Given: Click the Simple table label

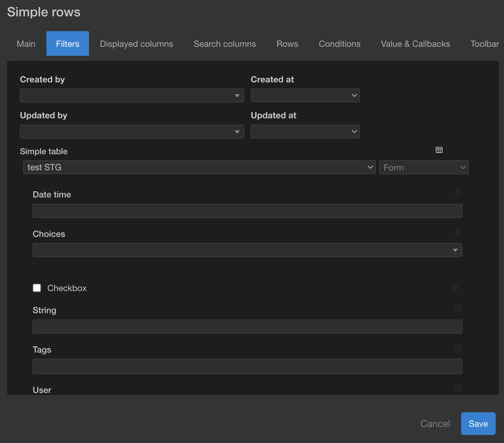Looking at the screenshot, I should pos(44,151).
